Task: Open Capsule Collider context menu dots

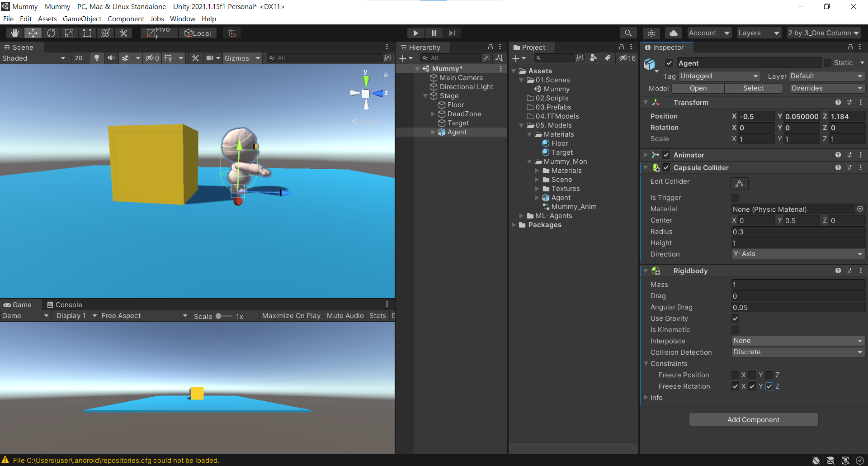Action: 861,167
